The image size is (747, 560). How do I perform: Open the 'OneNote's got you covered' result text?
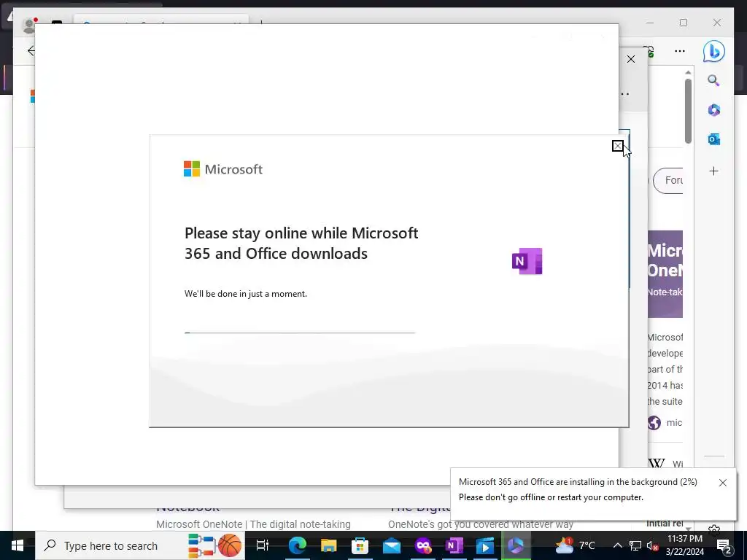click(481, 524)
